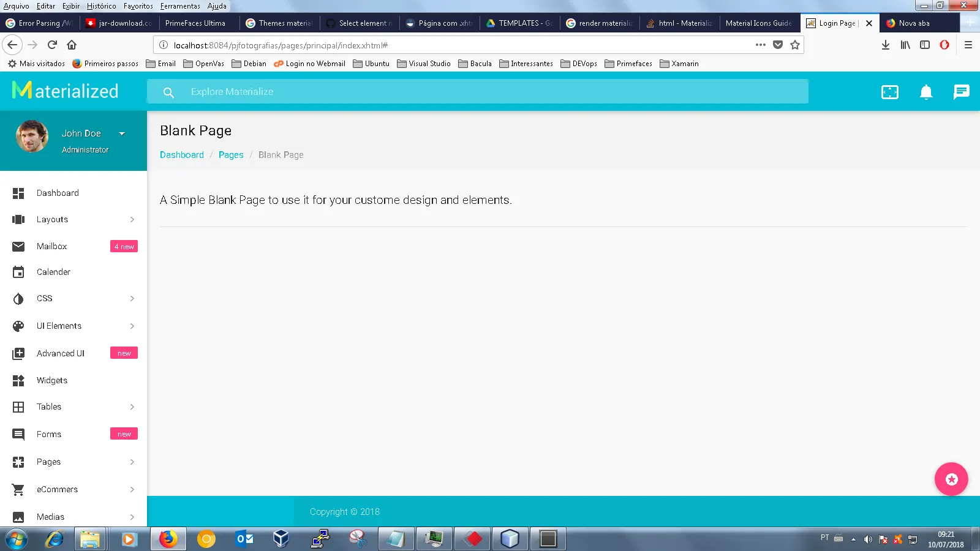
Task: Switch to the Material Icons Guide tab
Action: tap(759, 23)
